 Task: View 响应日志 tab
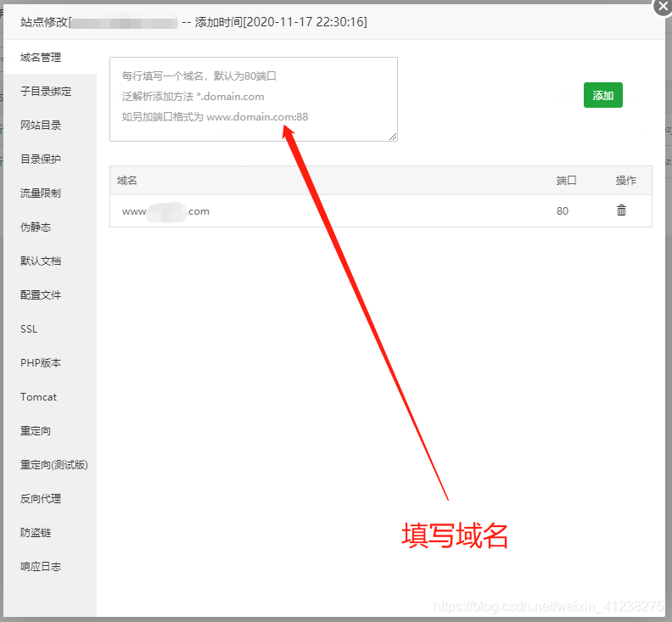(x=50, y=566)
